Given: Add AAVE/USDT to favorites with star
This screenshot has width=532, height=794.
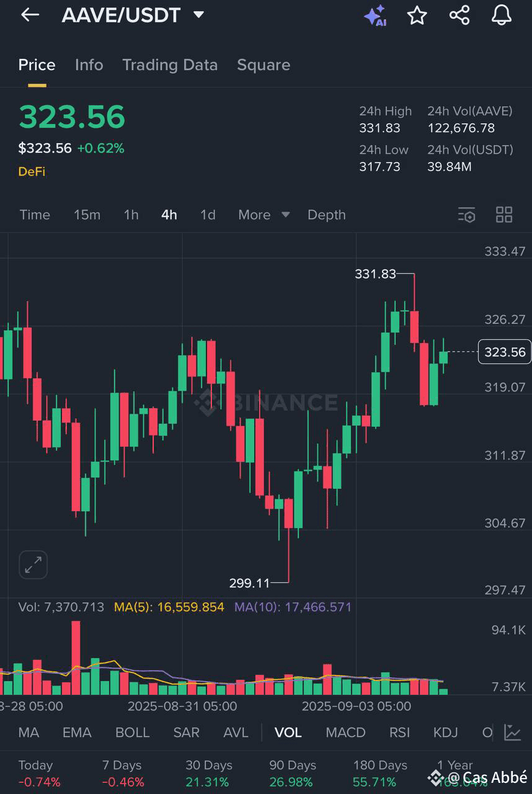Looking at the screenshot, I should coord(417,16).
